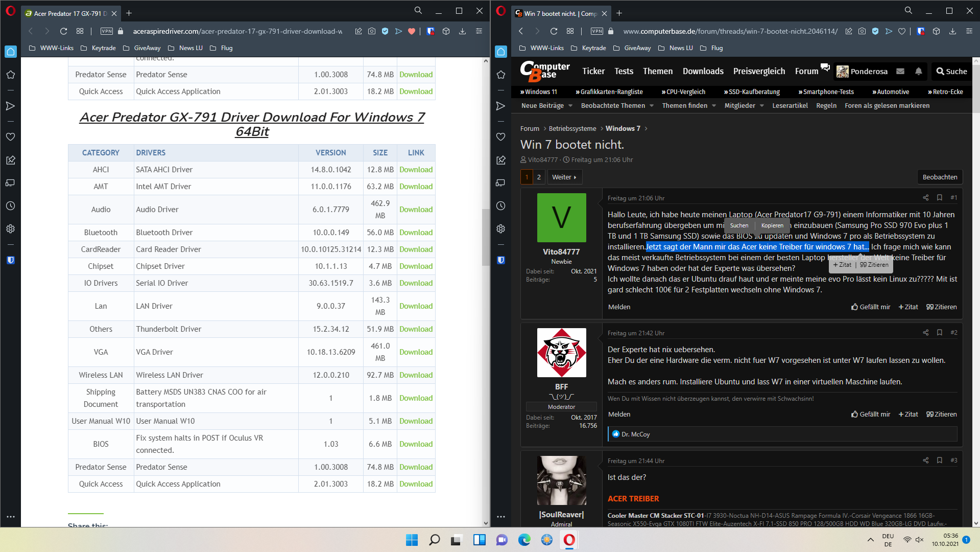Open Microsoft Edge from taskbar
Image resolution: width=980 pixels, height=552 pixels.
[x=524, y=540]
